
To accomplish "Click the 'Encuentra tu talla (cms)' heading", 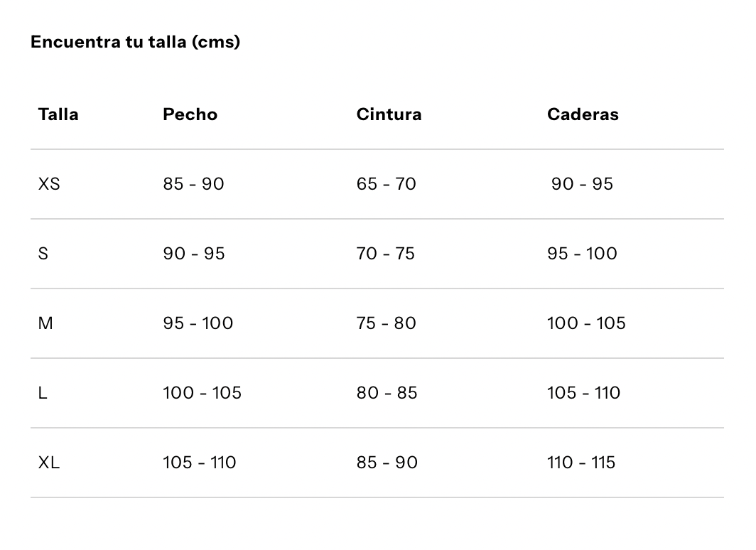I will point(135,42).
